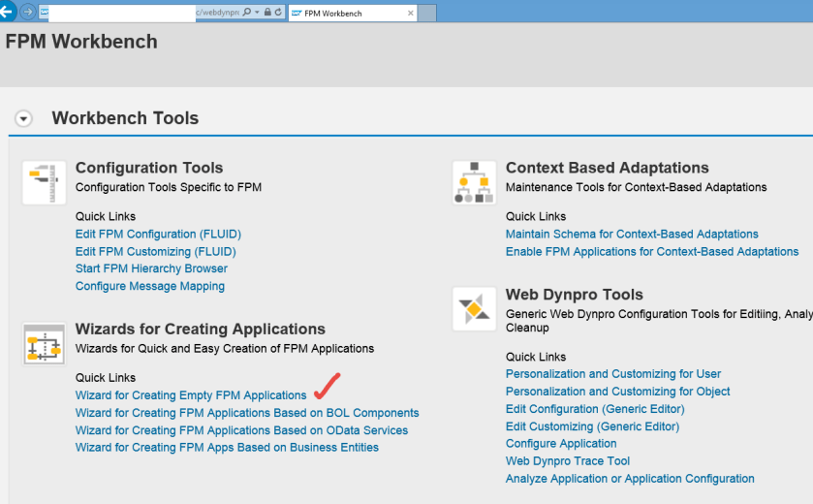Image resolution: width=813 pixels, height=504 pixels.
Task: Click the refresh icon in address bar
Action: point(278,13)
